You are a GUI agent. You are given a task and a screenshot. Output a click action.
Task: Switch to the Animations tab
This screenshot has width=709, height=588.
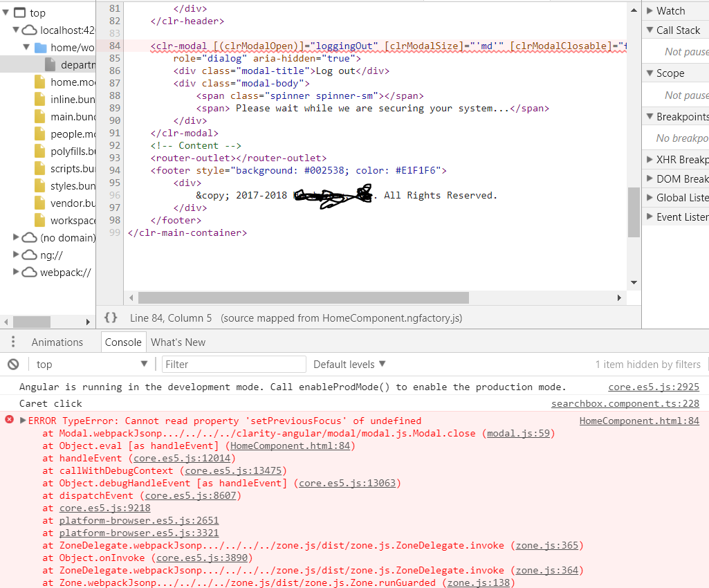[57, 342]
